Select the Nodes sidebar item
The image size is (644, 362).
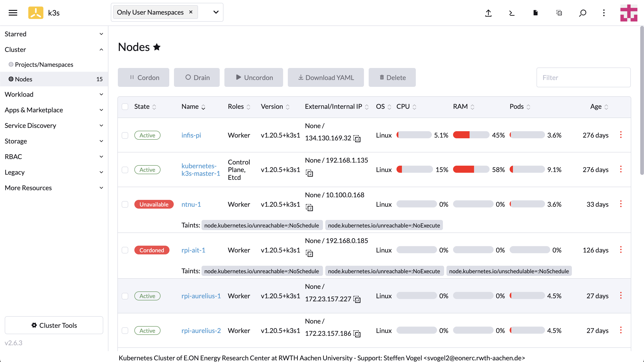point(54,79)
